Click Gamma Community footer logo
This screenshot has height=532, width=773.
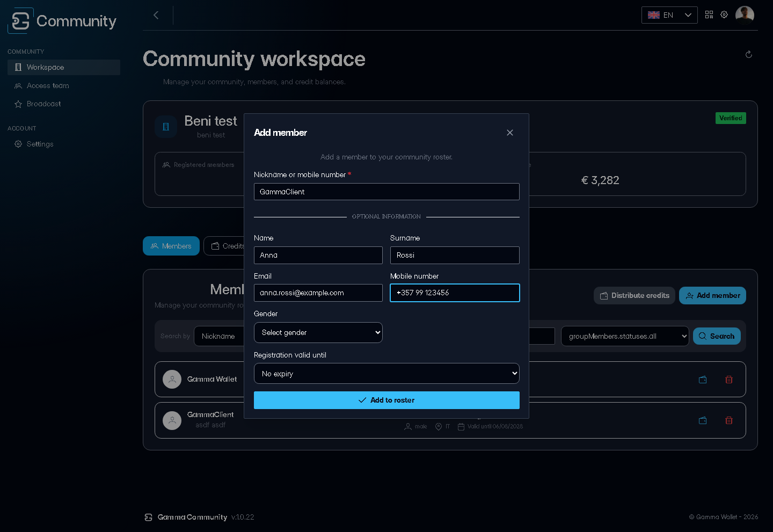pyautogui.click(x=149, y=517)
